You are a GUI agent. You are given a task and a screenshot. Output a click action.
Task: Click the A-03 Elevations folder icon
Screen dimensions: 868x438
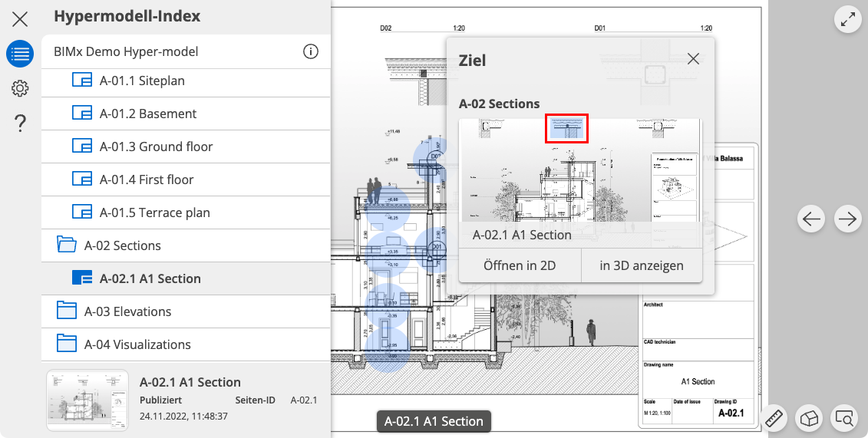click(x=67, y=310)
